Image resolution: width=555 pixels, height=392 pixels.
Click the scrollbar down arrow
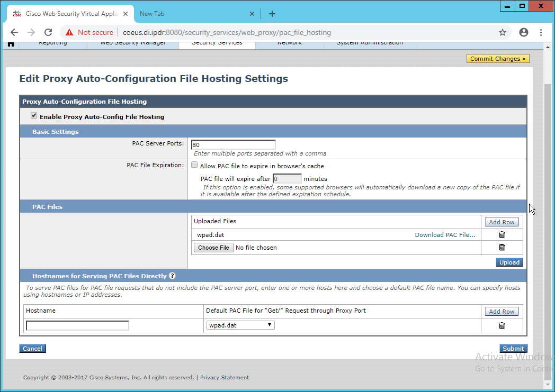(548, 385)
